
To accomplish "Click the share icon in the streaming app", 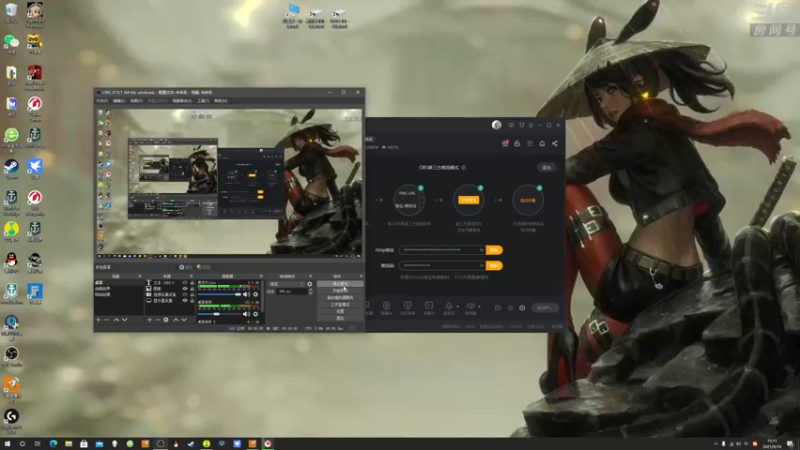I will (x=555, y=143).
